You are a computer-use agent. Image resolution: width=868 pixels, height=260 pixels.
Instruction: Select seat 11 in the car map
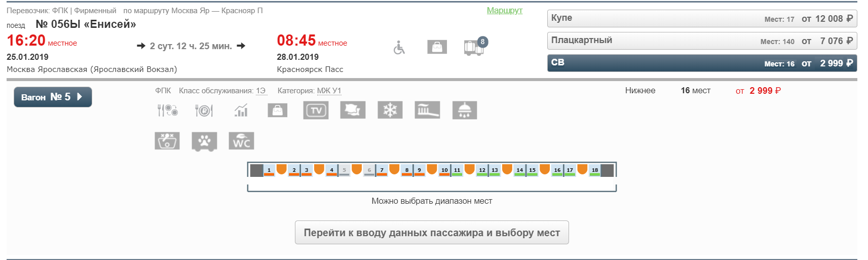point(457,170)
